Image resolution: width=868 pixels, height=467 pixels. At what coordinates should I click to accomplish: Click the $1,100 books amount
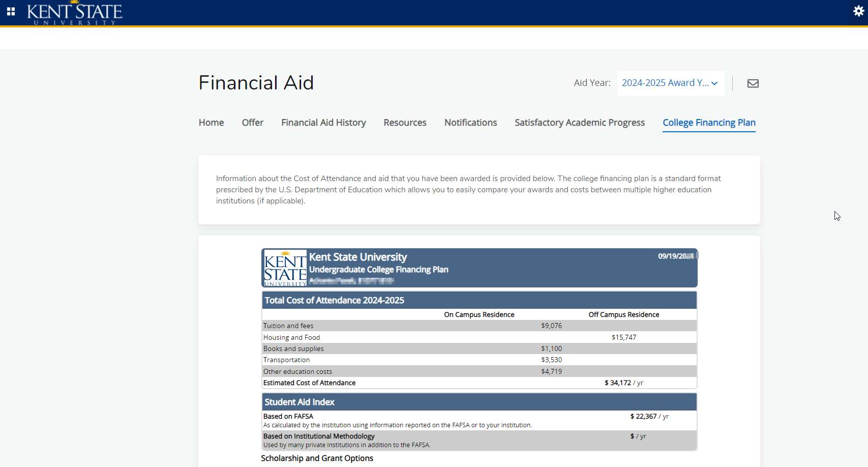(552, 348)
